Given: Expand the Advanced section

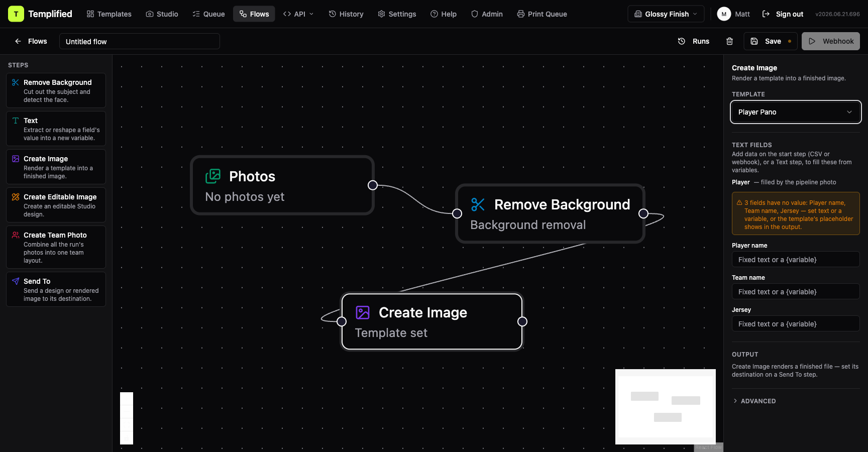Looking at the screenshot, I should point(754,401).
